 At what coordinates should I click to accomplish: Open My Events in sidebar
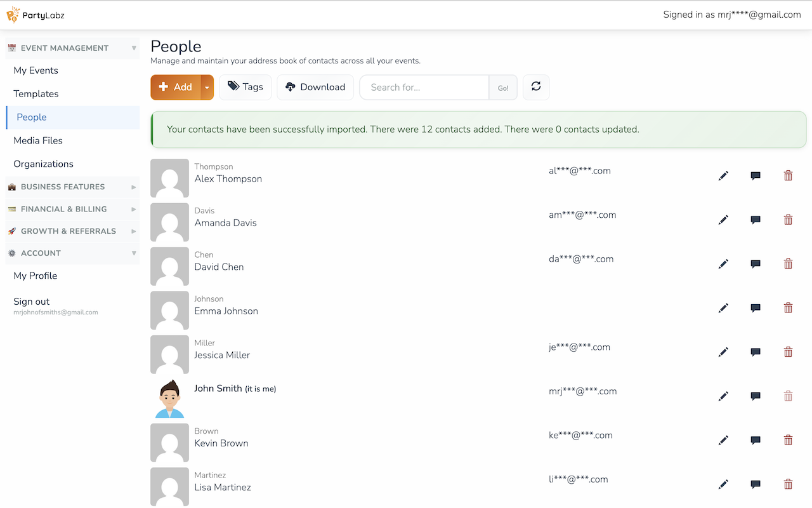pos(36,70)
